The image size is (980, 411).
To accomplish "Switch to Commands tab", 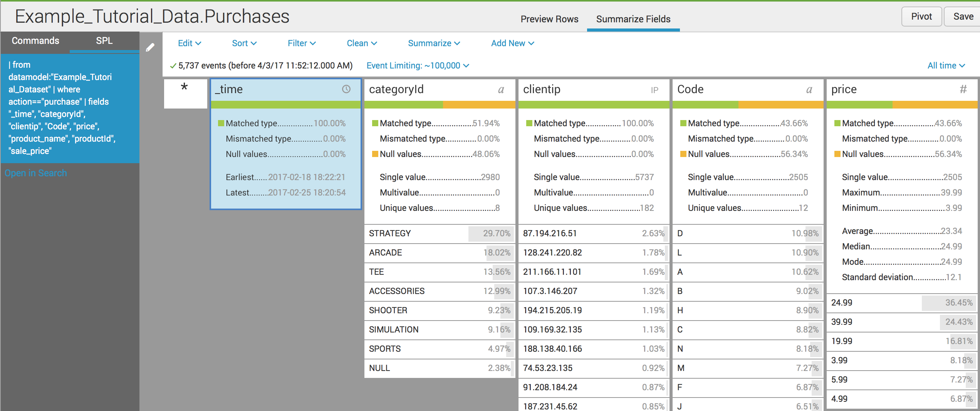I will click(x=35, y=41).
